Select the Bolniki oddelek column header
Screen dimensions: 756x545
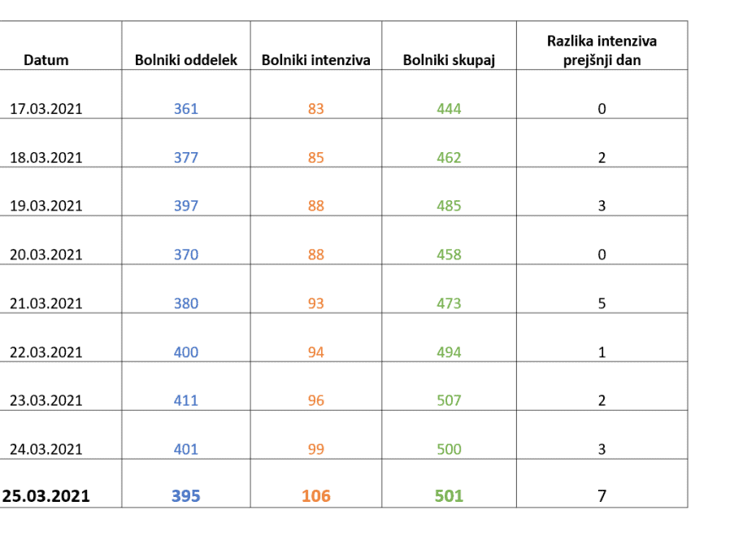pos(185,60)
